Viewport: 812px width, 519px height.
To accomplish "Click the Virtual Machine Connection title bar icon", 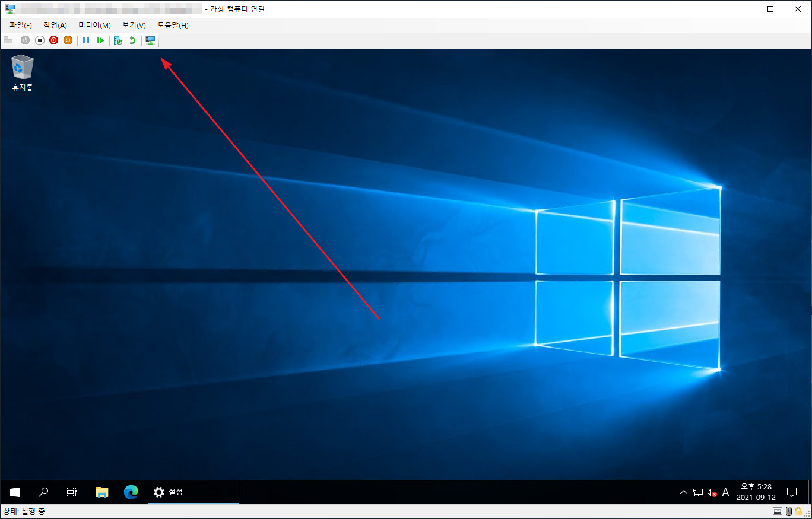I will tap(10, 9).
